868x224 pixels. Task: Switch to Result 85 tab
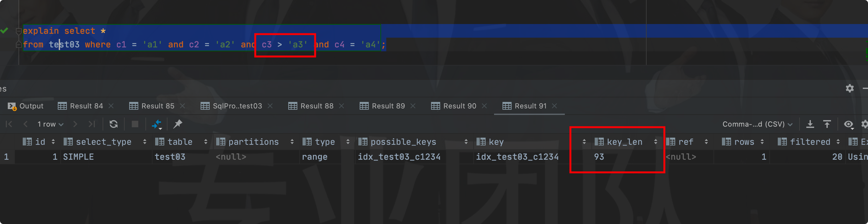tap(152, 106)
